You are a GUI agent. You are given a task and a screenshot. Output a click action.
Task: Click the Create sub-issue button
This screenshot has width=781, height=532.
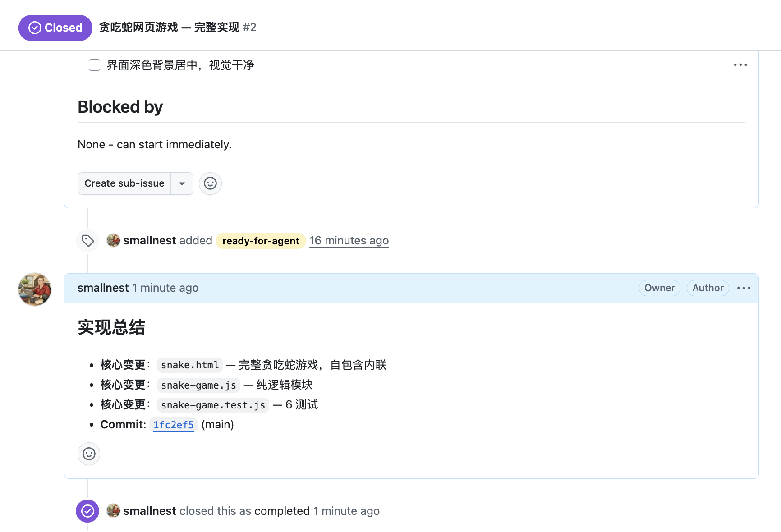click(x=124, y=183)
